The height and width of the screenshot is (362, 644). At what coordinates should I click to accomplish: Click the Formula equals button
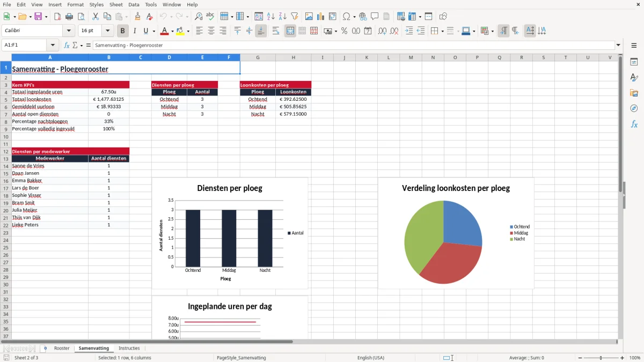(x=89, y=45)
